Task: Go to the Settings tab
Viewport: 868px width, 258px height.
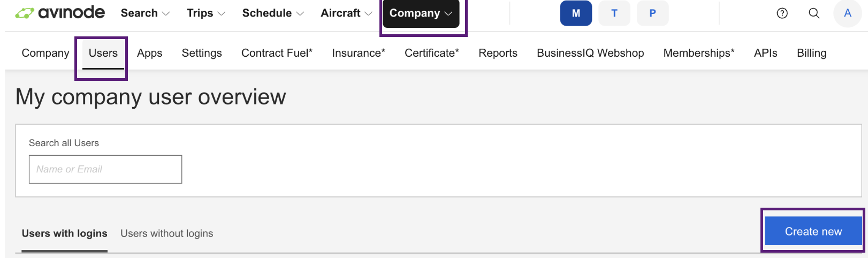Action: tap(202, 53)
